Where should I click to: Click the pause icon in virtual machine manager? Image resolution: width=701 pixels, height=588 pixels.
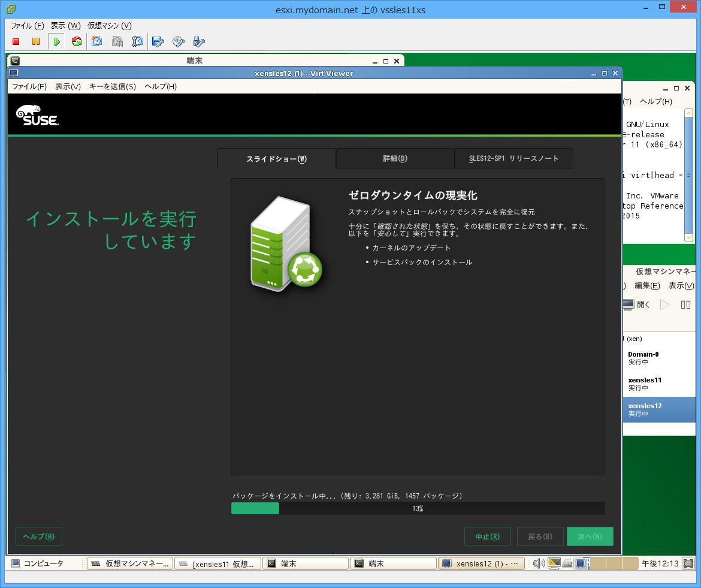pyautogui.click(x=685, y=304)
